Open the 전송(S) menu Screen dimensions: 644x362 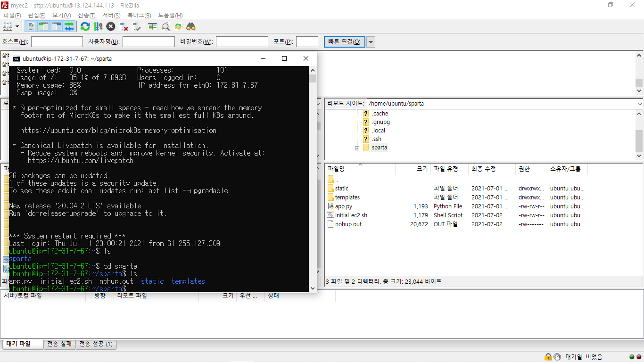pos(86,16)
